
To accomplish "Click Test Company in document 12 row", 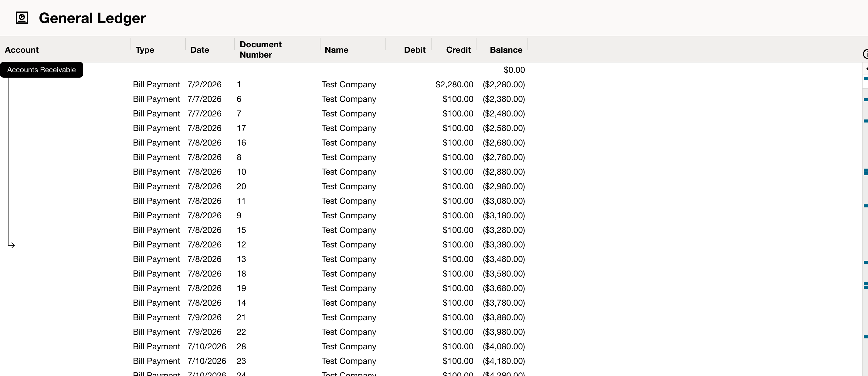I will click(x=349, y=244).
